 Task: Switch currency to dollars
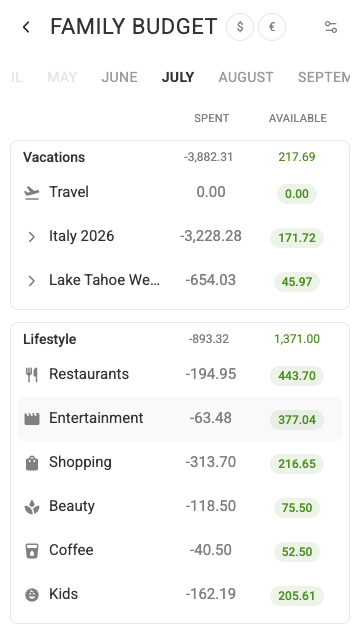click(240, 27)
